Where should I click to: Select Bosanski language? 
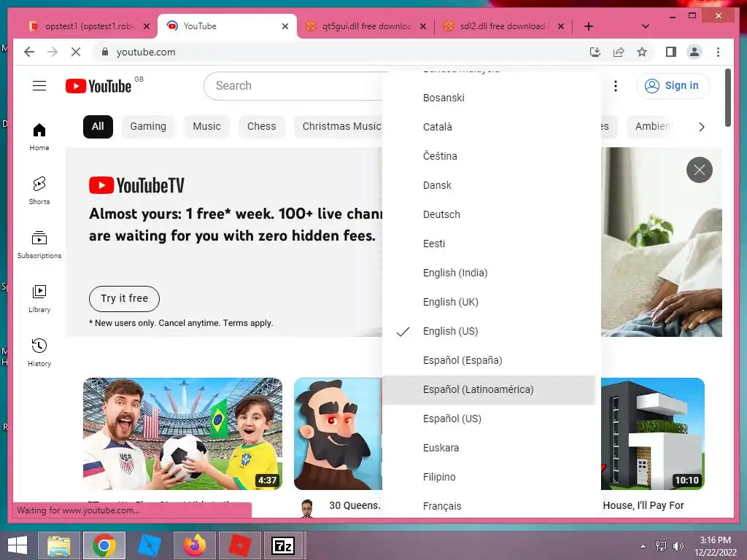(x=489, y=98)
